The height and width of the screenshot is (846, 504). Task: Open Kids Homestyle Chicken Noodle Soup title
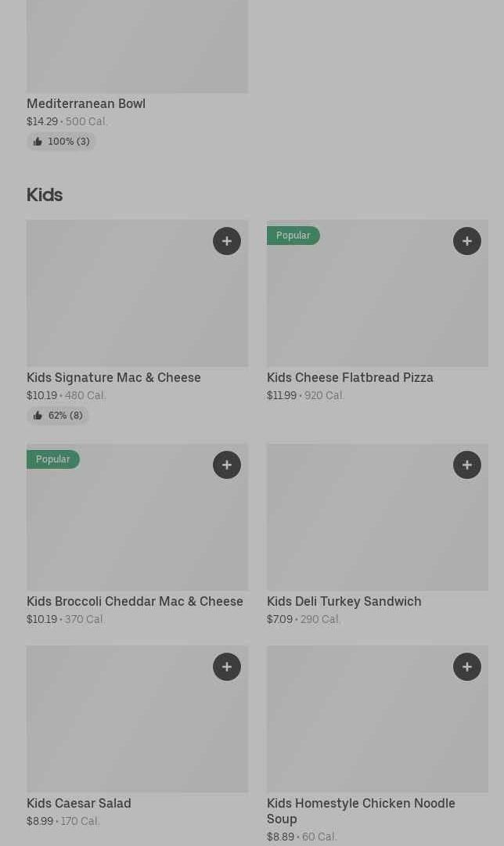(x=361, y=811)
